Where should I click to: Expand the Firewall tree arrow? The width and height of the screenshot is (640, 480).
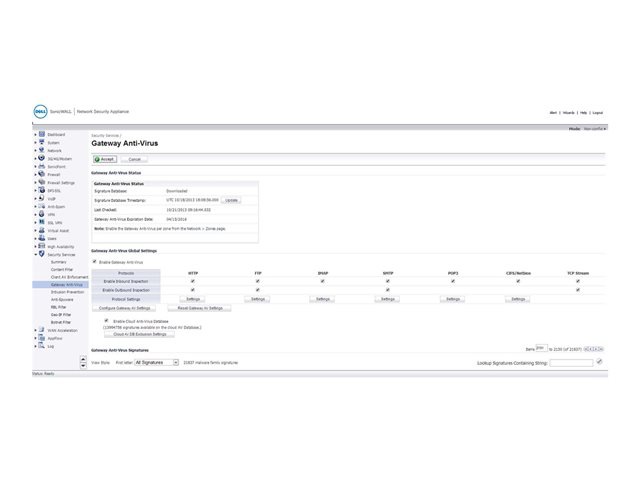click(x=36, y=175)
